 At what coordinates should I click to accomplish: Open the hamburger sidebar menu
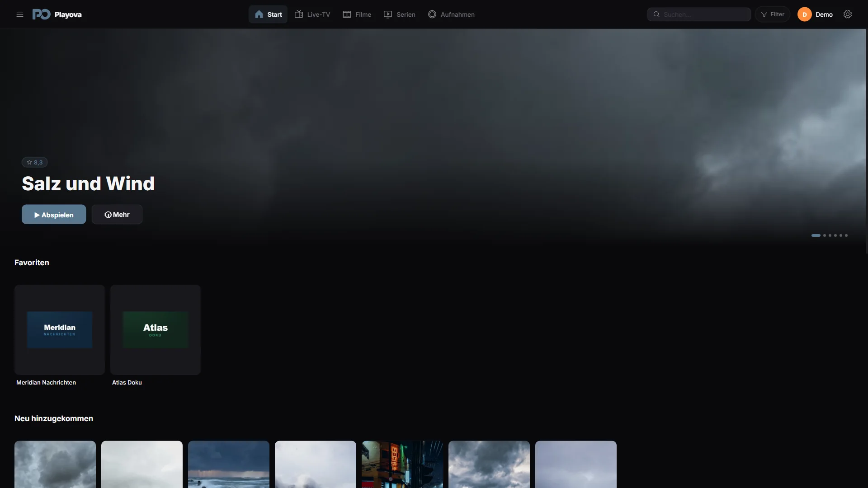(20, 14)
